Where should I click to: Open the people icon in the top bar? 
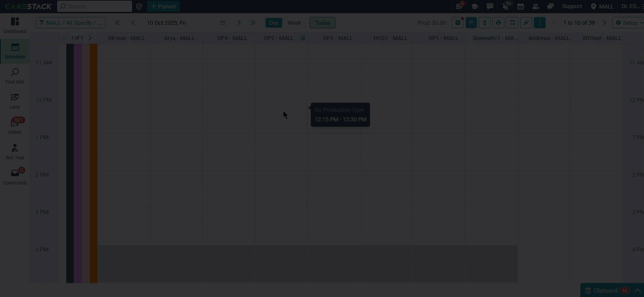pyautogui.click(x=535, y=6)
